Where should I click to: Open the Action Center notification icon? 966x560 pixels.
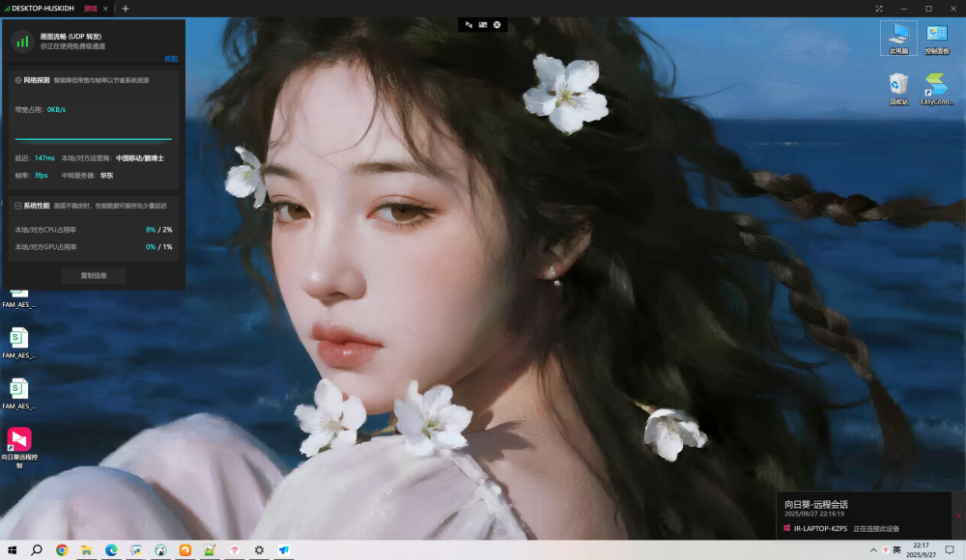(x=950, y=550)
